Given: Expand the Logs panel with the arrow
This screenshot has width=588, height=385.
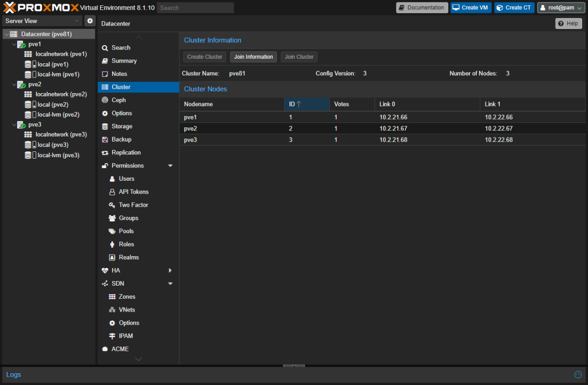Looking at the screenshot, I should (578, 375).
